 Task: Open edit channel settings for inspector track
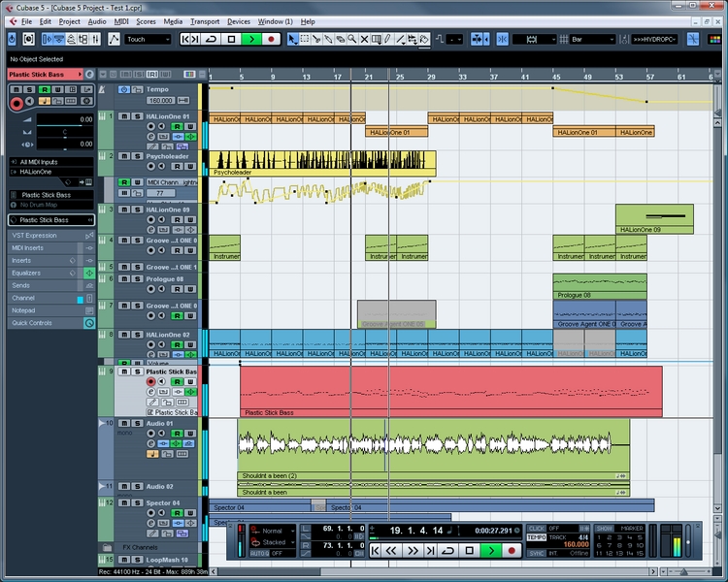pos(89,75)
